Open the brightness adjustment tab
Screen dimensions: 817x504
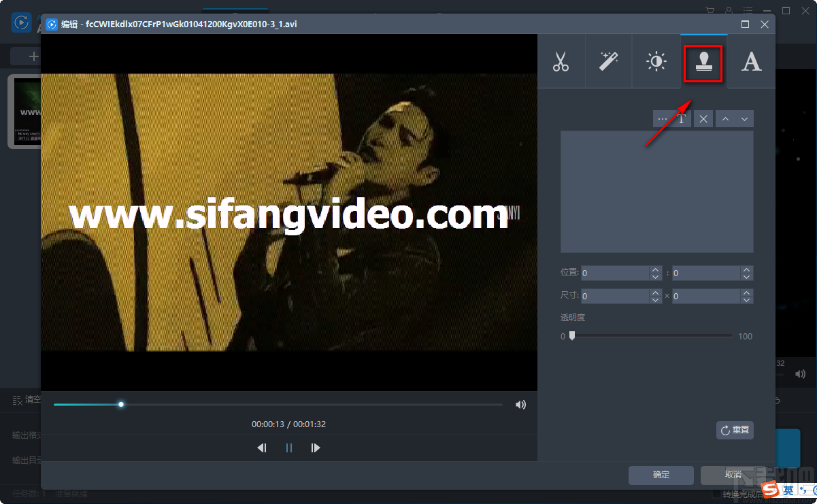656,62
